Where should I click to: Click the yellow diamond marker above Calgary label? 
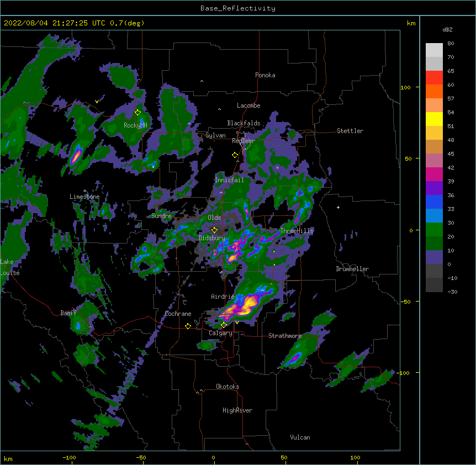coord(224,325)
